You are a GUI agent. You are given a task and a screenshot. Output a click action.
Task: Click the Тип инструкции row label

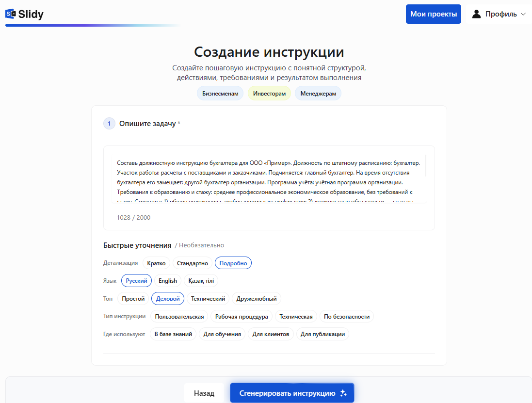point(125,316)
